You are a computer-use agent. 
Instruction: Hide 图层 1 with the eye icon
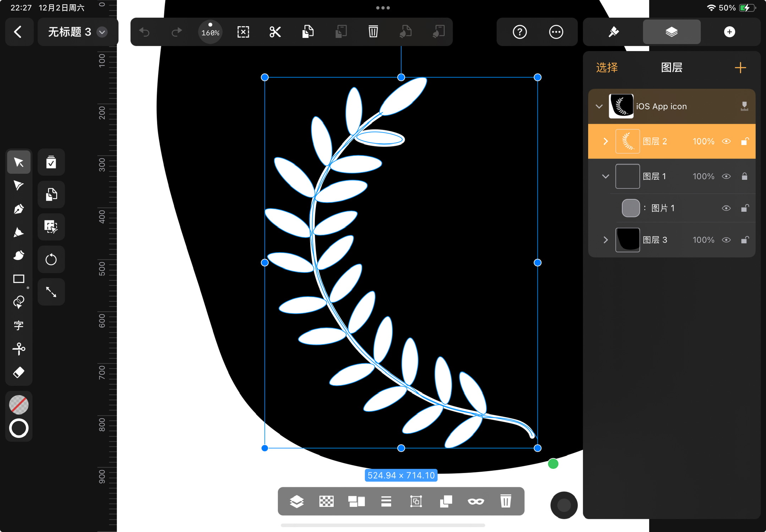(726, 176)
